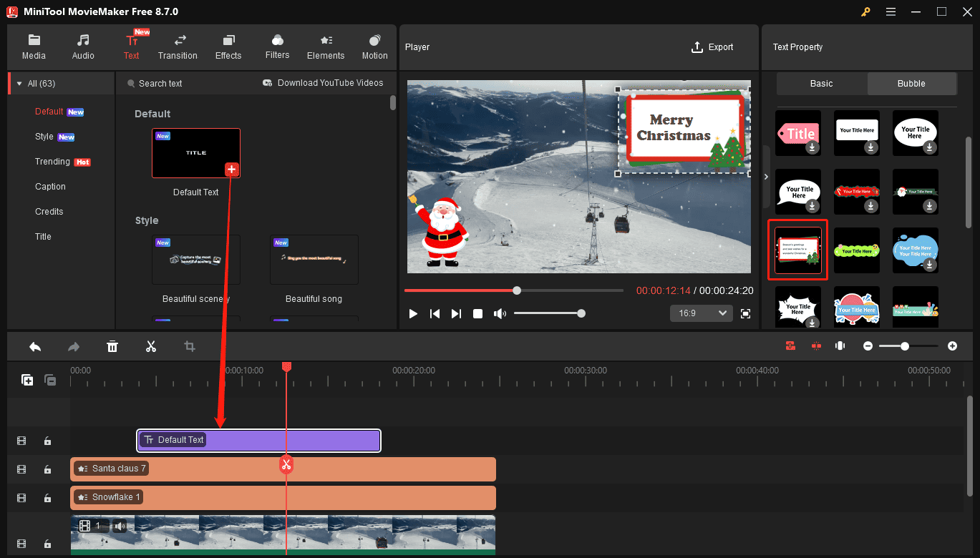Click Download YouTube Videos link
The height and width of the screenshot is (558, 980).
pos(323,83)
